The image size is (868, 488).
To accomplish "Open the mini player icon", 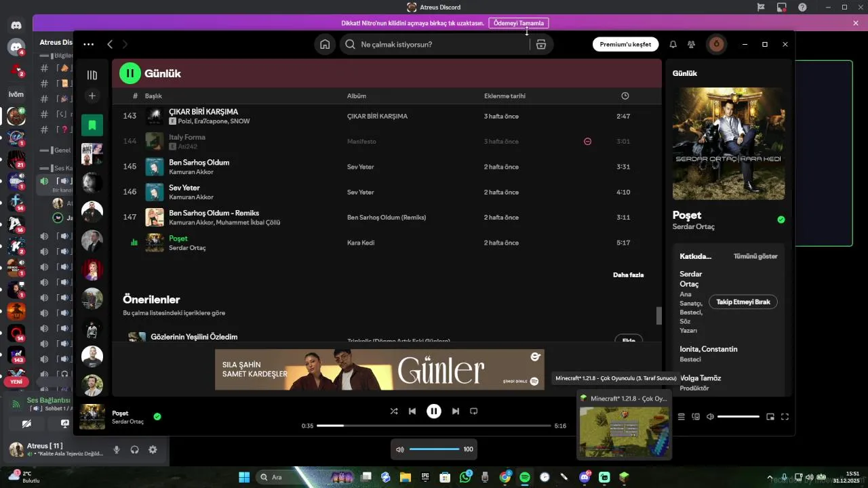I will (x=770, y=417).
